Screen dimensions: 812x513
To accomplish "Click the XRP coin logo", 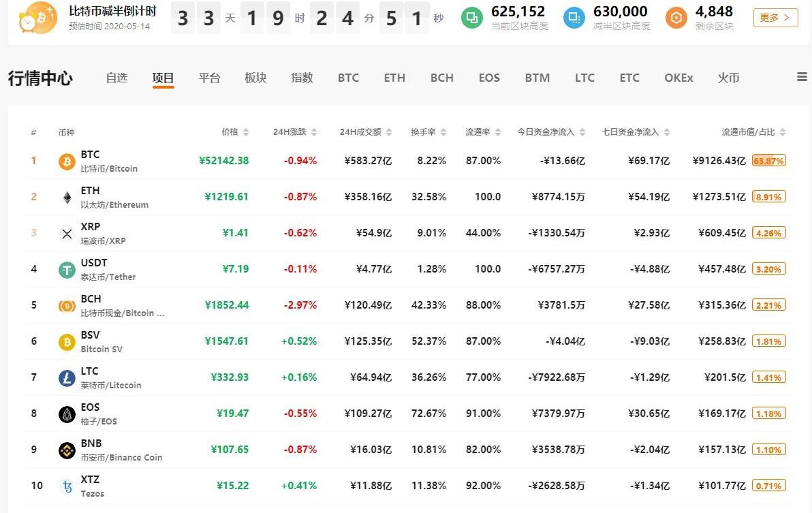I will tap(67, 234).
